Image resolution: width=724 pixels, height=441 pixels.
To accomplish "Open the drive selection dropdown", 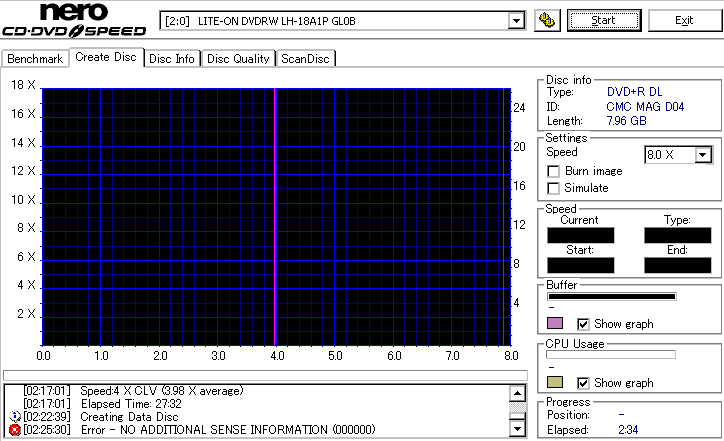I will point(516,21).
